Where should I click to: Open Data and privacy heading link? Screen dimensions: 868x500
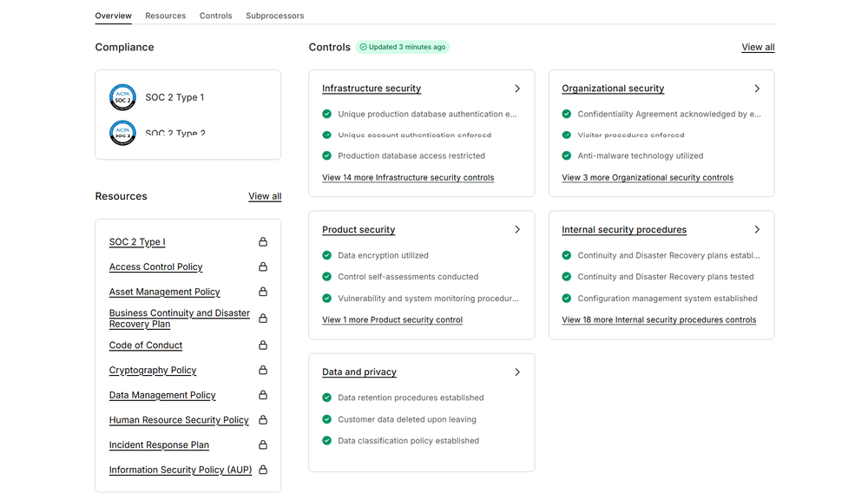coord(359,372)
